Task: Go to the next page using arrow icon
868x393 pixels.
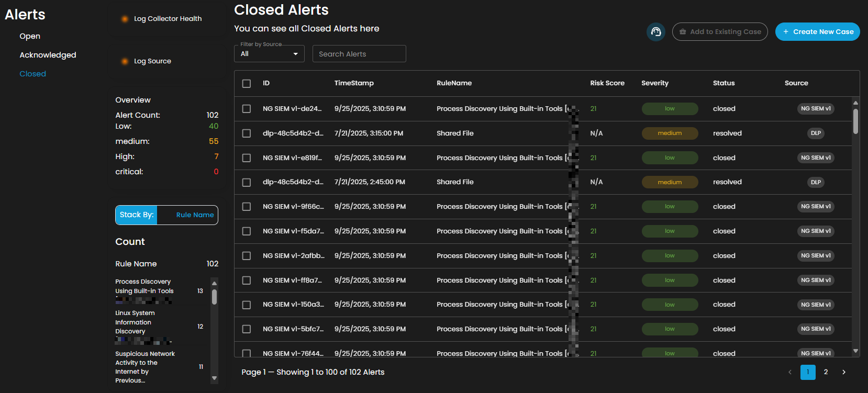Action: pos(843,372)
